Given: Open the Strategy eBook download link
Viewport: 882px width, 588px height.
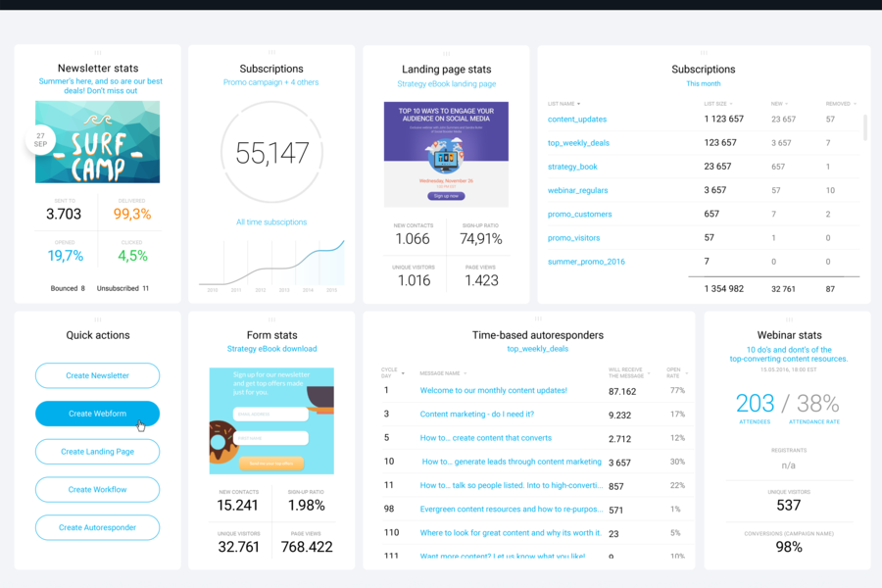Looking at the screenshot, I should tap(271, 348).
